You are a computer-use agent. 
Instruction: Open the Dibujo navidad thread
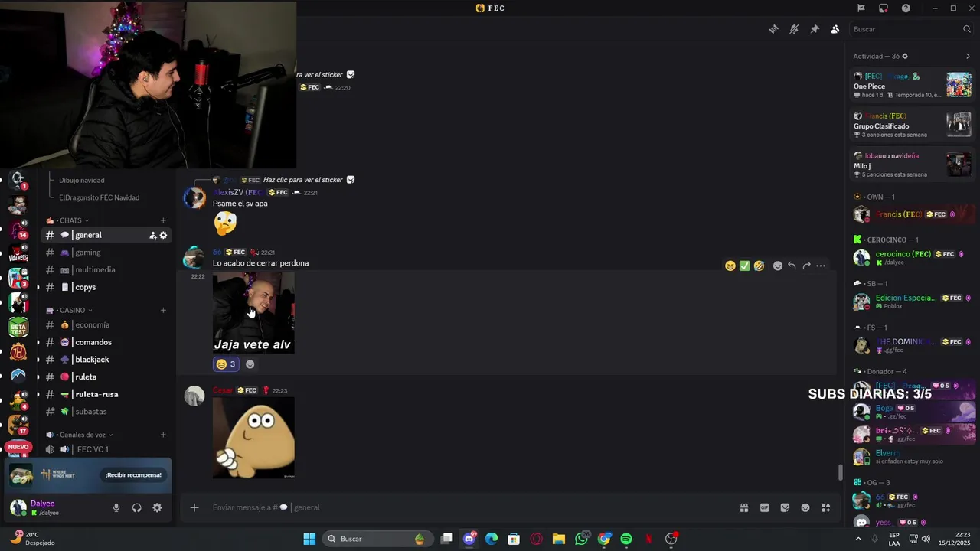pyautogui.click(x=82, y=181)
